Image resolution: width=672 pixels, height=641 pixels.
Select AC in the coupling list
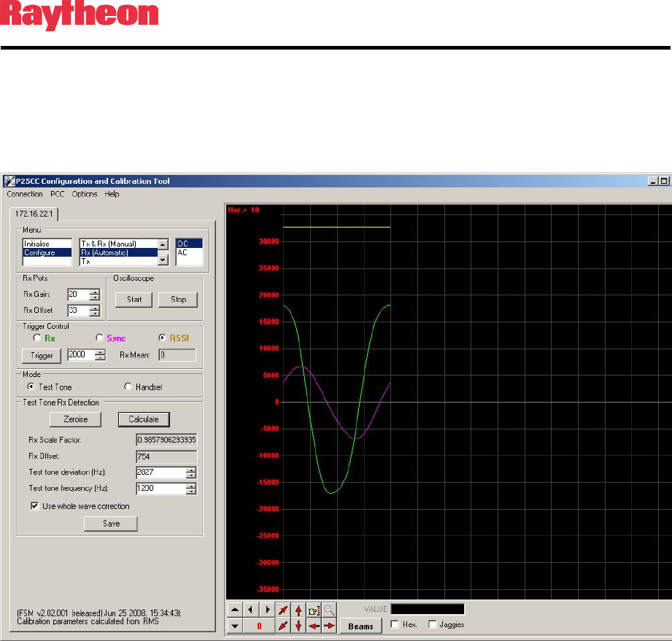pos(183,252)
